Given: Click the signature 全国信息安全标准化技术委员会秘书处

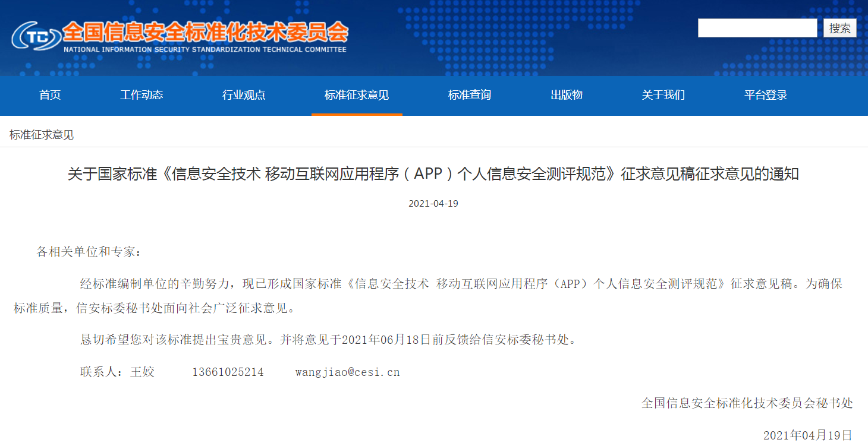Looking at the screenshot, I should [747, 403].
